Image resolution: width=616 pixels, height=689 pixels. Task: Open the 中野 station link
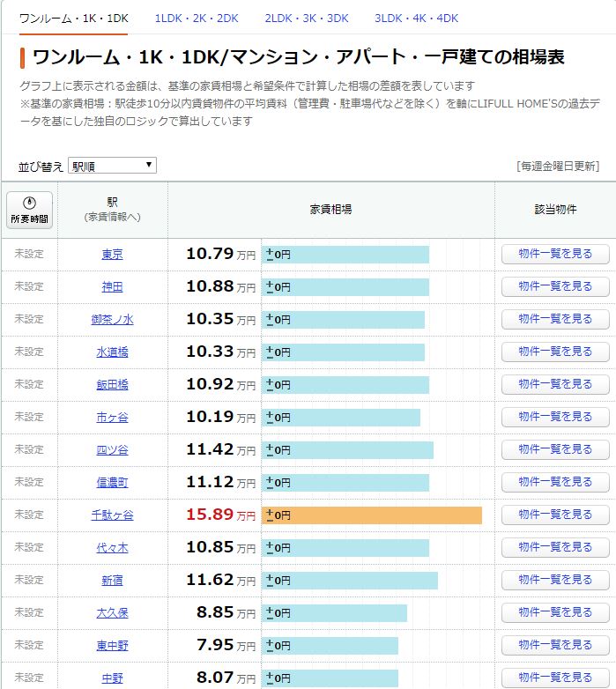coord(112,678)
